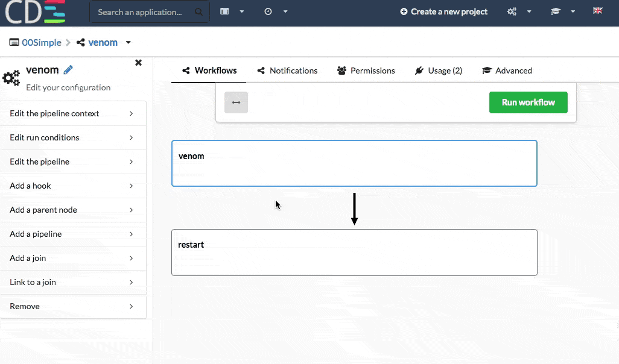This screenshot has width=619, height=364.
Task: Click the Run workflow button
Action: pyautogui.click(x=529, y=102)
